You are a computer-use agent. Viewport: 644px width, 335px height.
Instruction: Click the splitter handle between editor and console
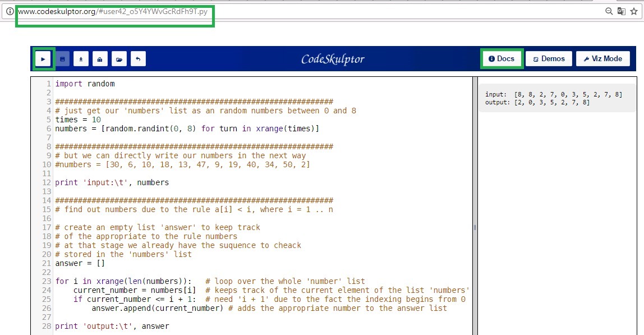click(475, 227)
